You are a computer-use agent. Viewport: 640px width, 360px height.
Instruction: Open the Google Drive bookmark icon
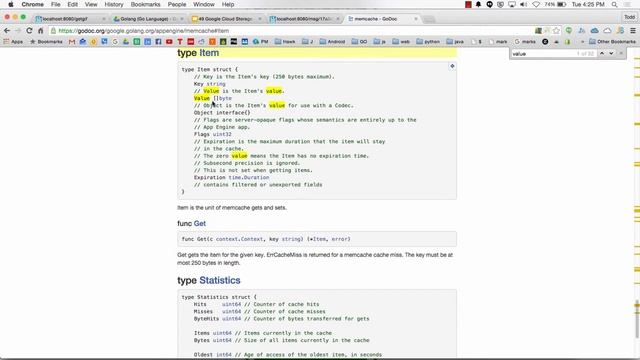[126, 42]
